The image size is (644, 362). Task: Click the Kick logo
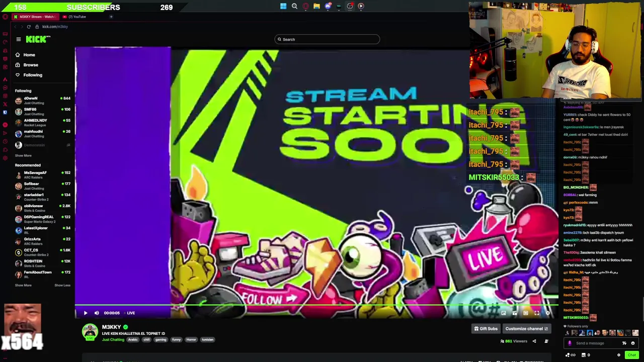(x=38, y=39)
